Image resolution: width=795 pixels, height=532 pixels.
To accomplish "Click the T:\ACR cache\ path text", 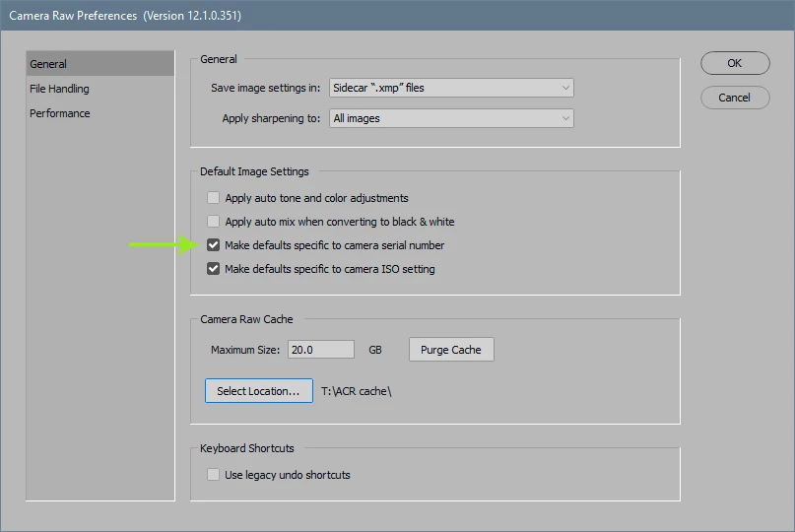I will pyautogui.click(x=357, y=391).
